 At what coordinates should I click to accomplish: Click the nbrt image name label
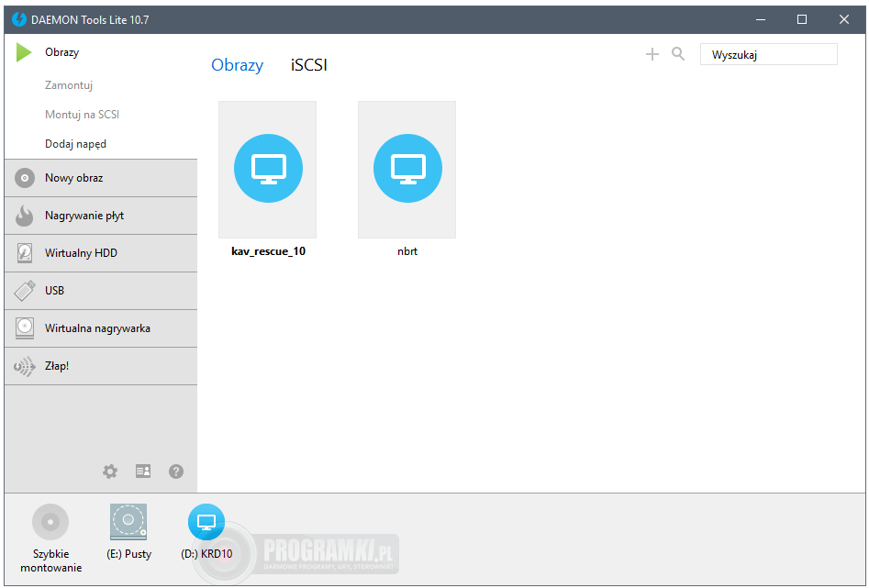(407, 251)
